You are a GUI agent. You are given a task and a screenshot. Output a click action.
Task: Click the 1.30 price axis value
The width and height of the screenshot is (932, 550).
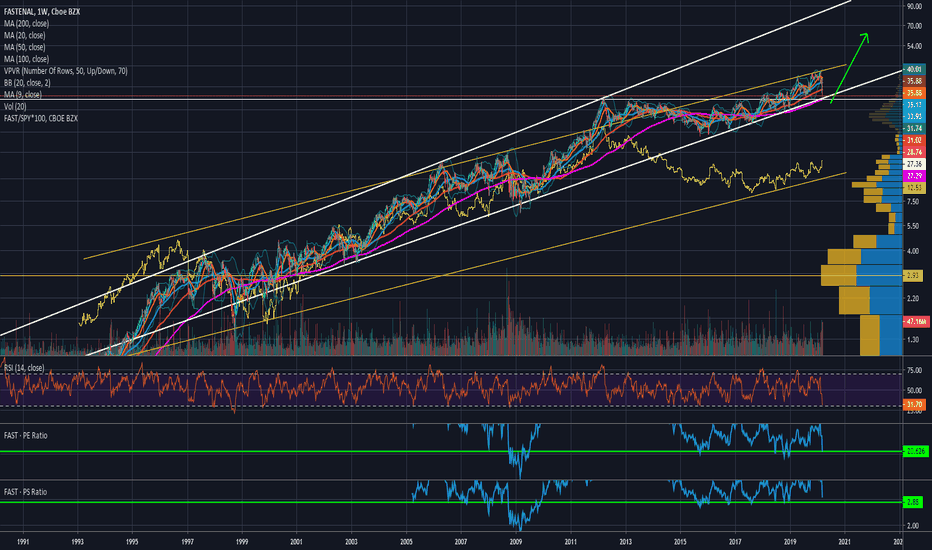pos(913,340)
